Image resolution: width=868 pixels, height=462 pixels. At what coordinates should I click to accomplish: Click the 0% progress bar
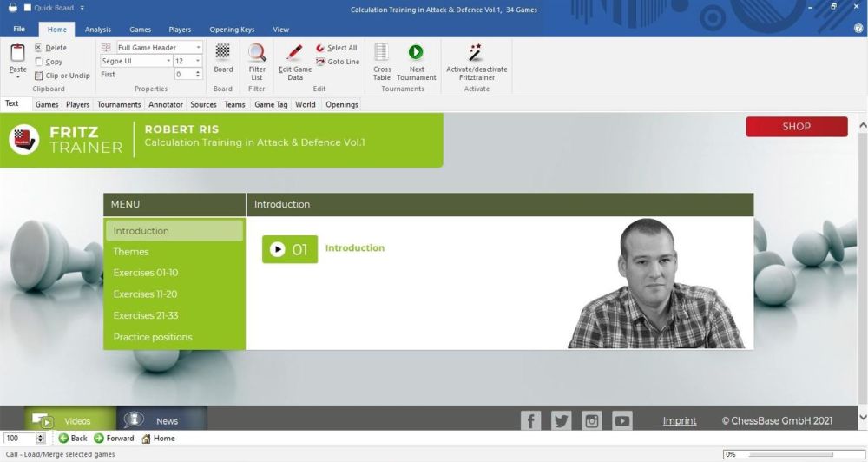tap(794, 454)
